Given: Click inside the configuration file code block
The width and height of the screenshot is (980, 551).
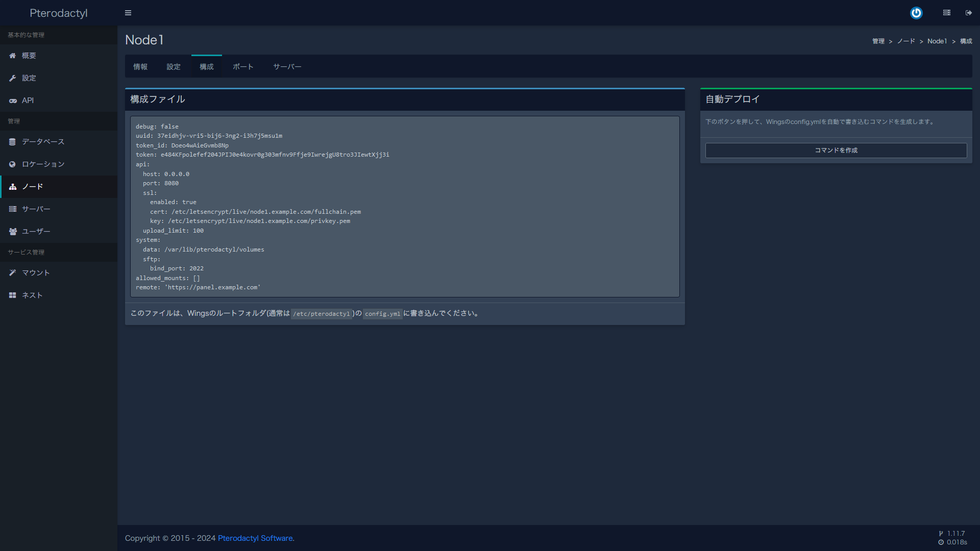Looking at the screenshot, I should pos(404,207).
